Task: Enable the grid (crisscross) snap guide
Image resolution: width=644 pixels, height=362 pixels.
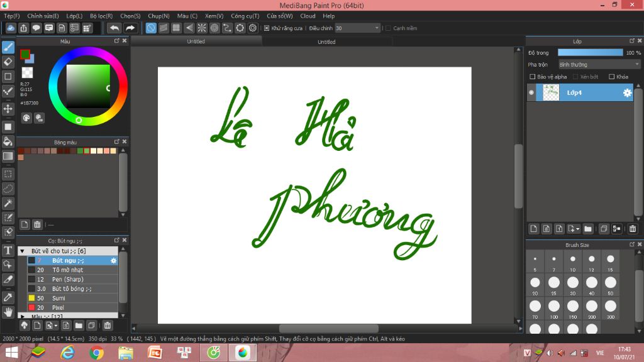Action: (x=176, y=28)
